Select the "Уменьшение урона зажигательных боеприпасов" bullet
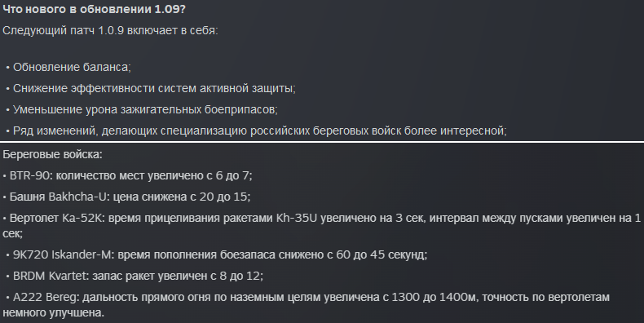Screen dimensions: 644x323 coord(145,110)
